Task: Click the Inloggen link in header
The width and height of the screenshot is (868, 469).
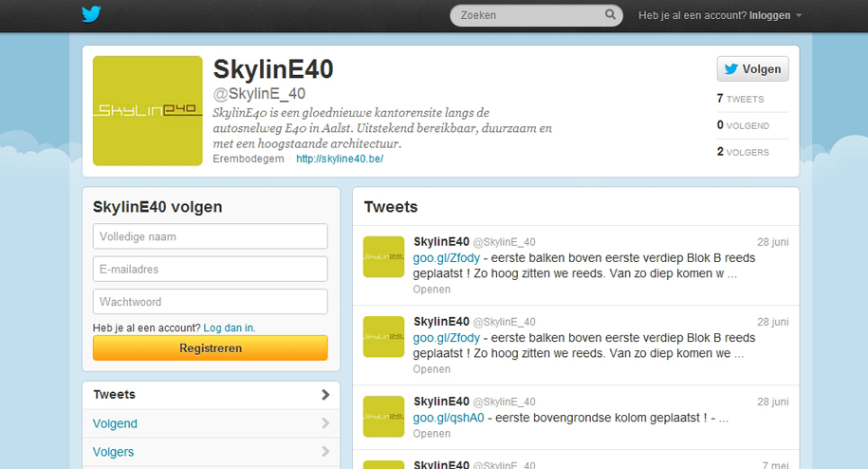Action: [769, 15]
